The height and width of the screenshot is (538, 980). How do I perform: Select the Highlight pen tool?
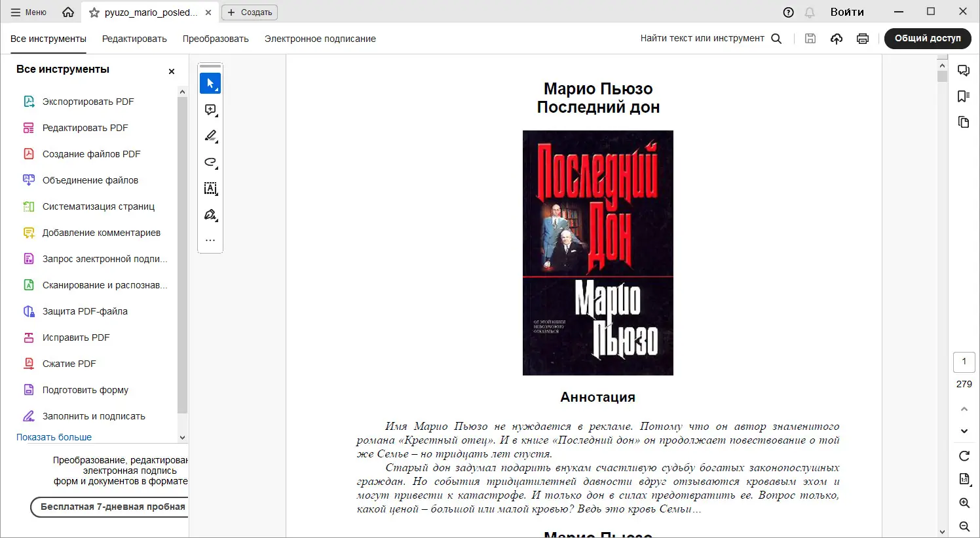click(210, 136)
